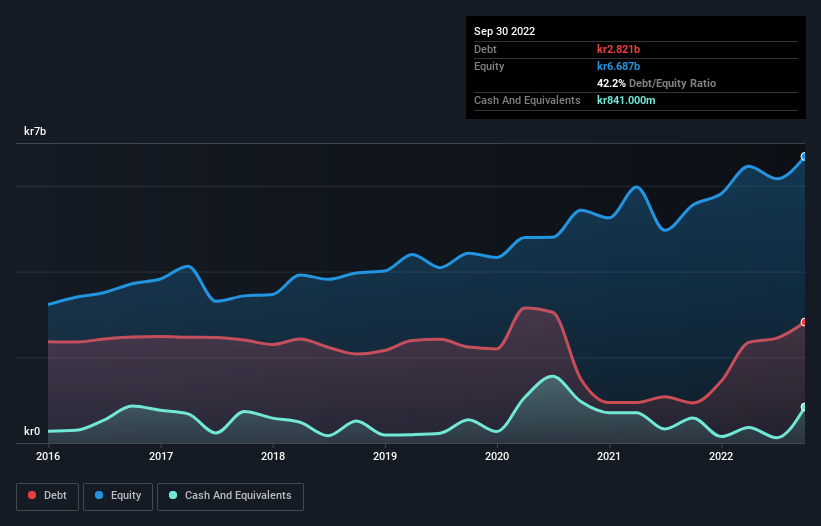Image resolution: width=821 pixels, height=526 pixels.
Task: Click the kr6.687b equity value
Action: coord(618,66)
